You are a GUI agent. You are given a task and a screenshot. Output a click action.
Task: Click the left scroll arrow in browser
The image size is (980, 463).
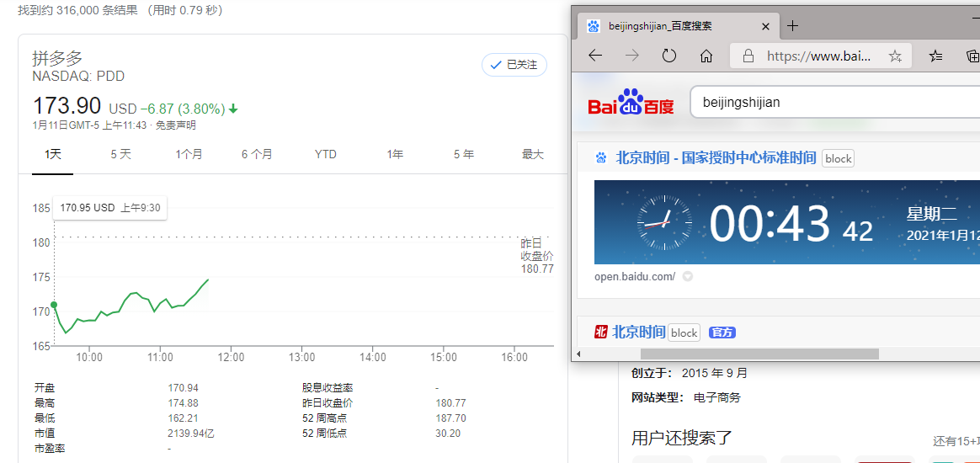coord(578,354)
